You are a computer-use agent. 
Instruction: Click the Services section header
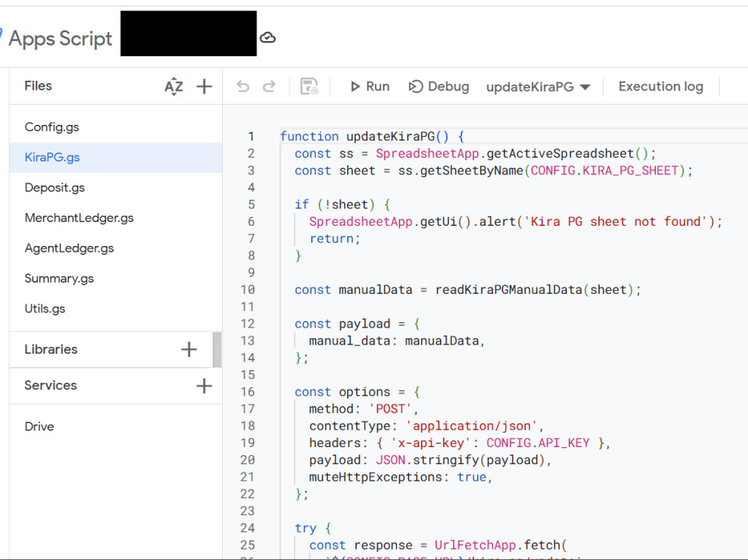click(x=51, y=385)
